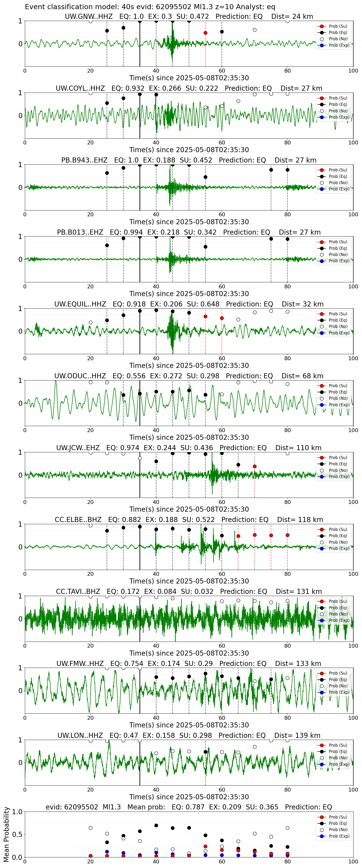Click Prob (Su) legend entry in COYL plot

(333, 98)
